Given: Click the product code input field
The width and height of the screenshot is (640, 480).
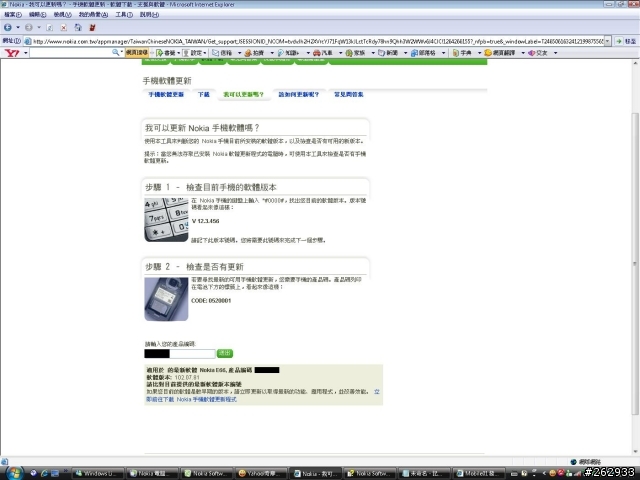Looking at the screenshot, I should (180, 353).
